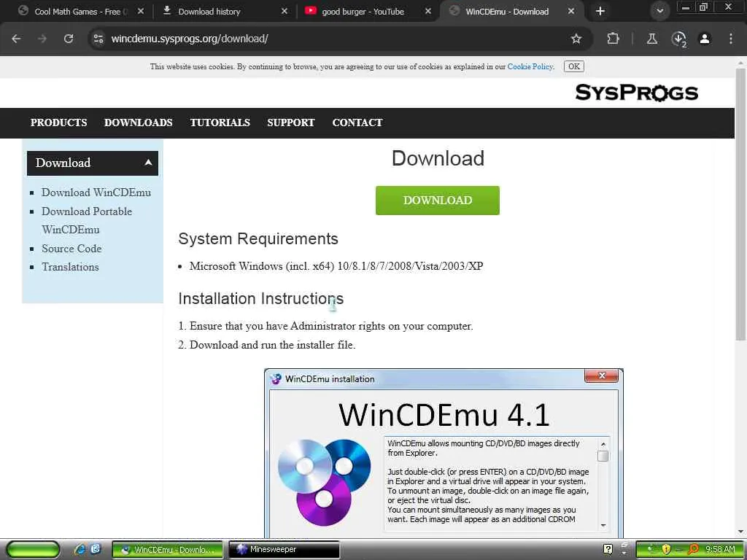Close the Cool Math Games tab
This screenshot has height=560, width=747.
point(141,11)
